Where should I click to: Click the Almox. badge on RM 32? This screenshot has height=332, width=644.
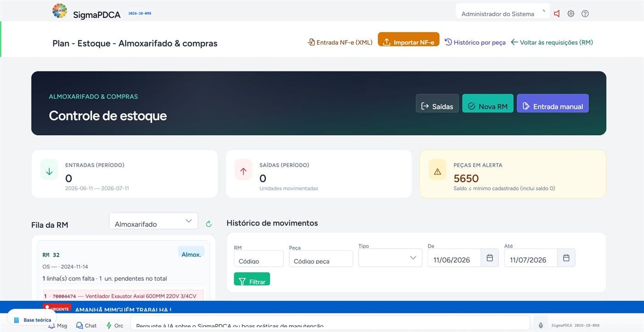pyautogui.click(x=191, y=252)
